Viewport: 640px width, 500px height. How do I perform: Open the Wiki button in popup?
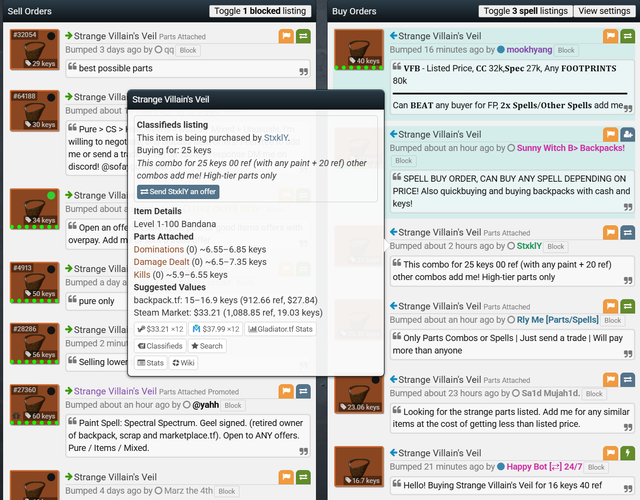click(183, 362)
